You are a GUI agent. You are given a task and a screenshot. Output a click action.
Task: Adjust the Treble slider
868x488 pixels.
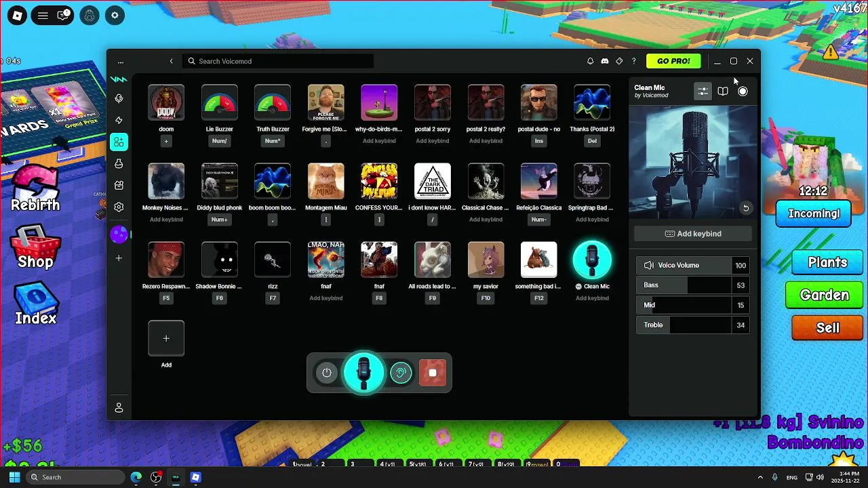coord(692,325)
